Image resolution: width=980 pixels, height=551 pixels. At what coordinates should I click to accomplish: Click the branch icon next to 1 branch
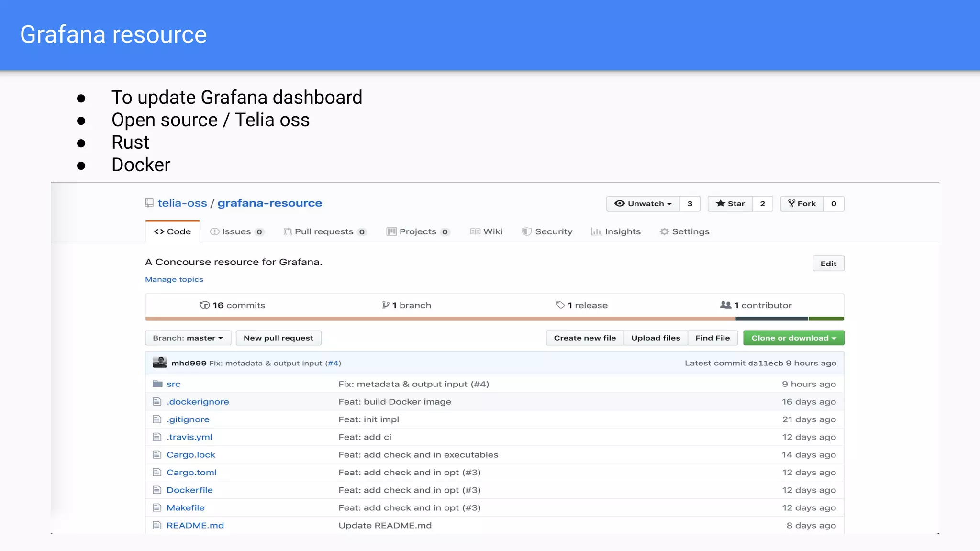(386, 305)
